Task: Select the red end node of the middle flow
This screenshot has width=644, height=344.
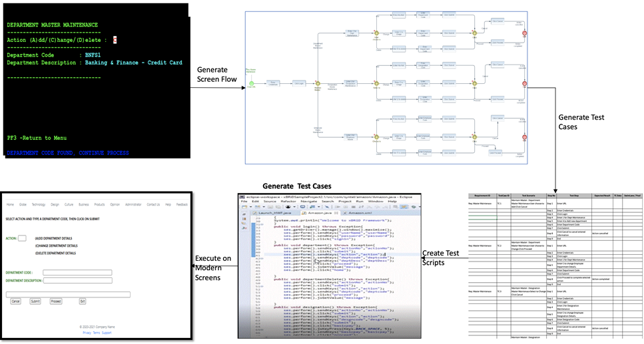Action: tap(524, 84)
